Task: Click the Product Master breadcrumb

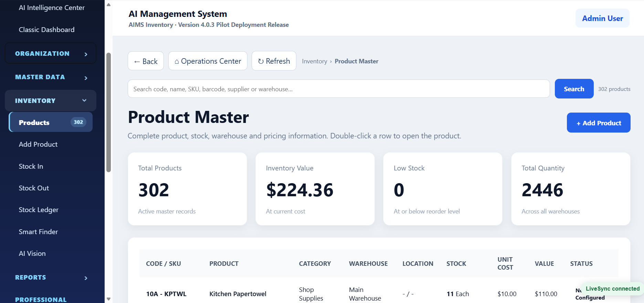Action: click(357, 61)
